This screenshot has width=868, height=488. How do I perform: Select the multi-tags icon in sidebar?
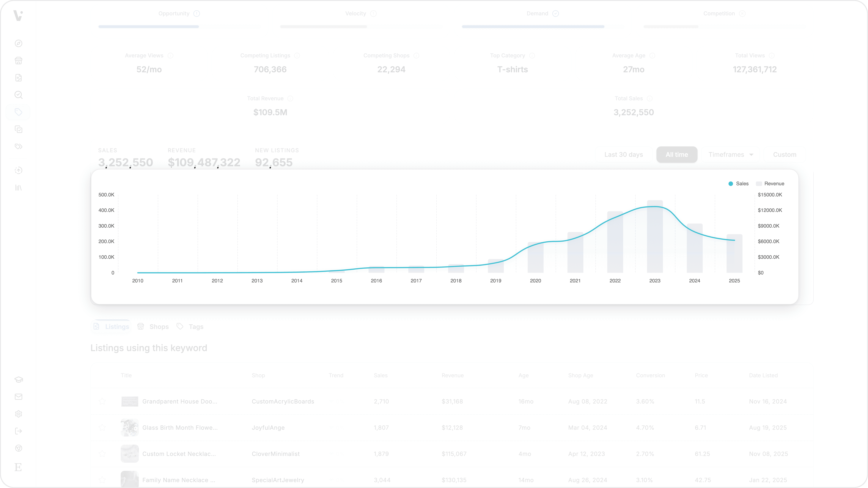[x=19, y=146]
